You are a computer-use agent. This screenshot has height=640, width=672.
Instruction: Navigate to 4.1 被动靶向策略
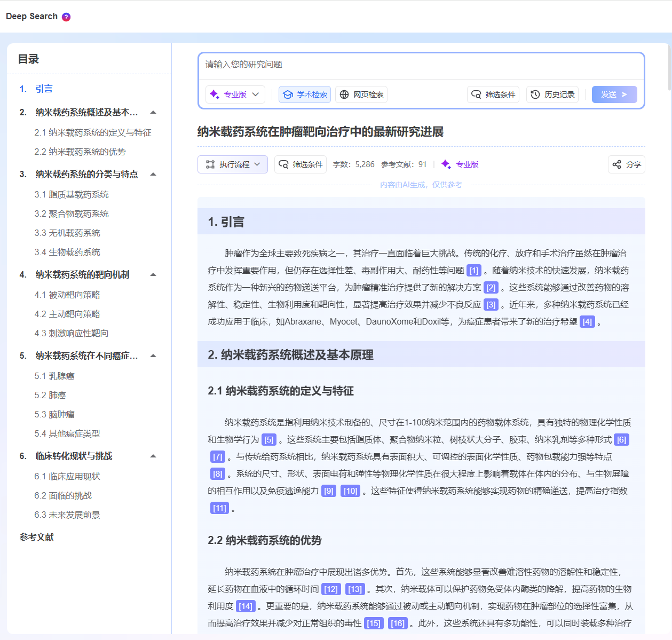[x=67, y=295]
